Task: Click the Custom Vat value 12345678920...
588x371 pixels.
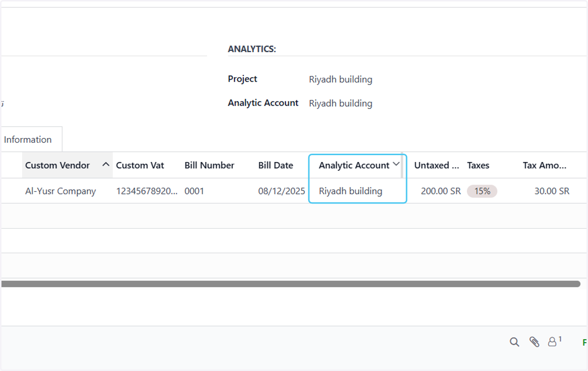Action: (147, 191)
